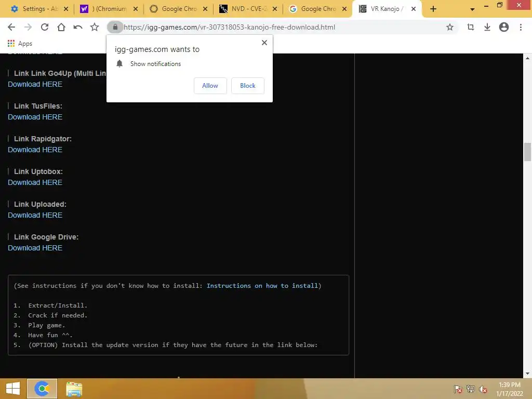The height and width of the screenshot is (399, 532).
Task: Click the Action Center flag tray icon
Action: 458,389
